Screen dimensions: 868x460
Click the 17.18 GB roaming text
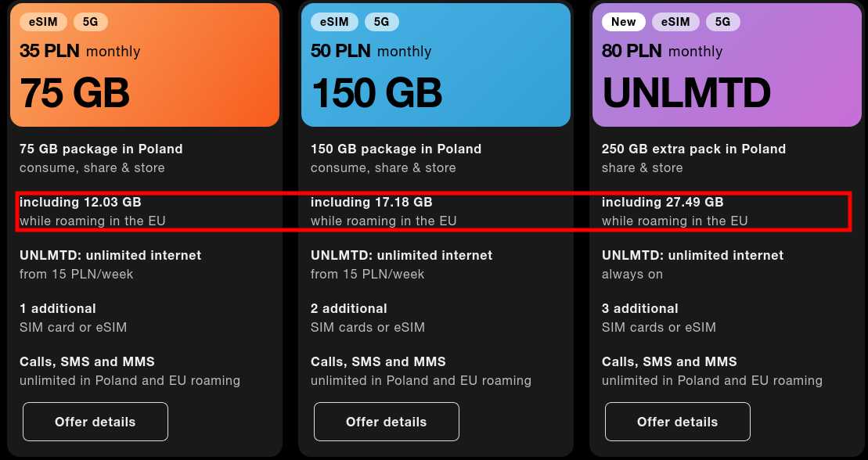pyautogui.click(x=371, y=202)
